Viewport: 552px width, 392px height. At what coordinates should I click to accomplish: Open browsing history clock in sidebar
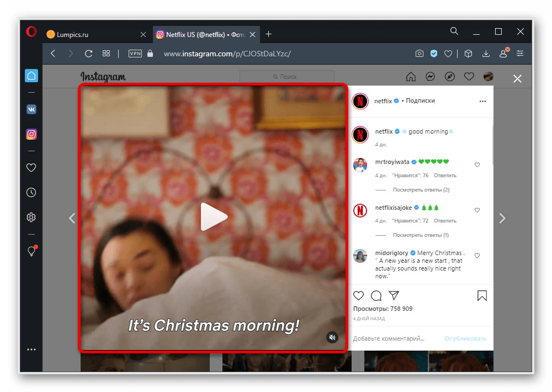31,192
